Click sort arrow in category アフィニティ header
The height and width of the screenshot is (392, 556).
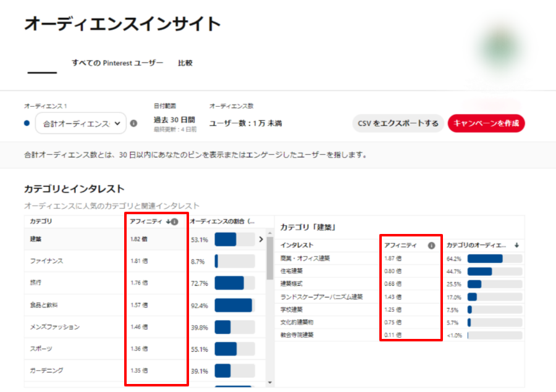[x=168, y=222]
